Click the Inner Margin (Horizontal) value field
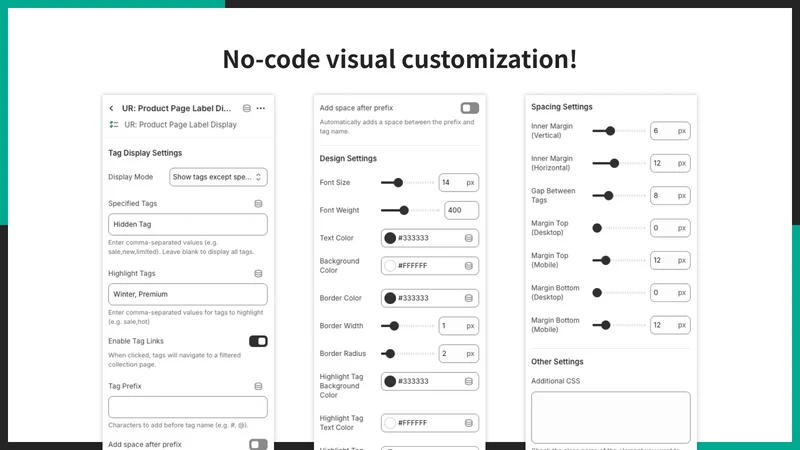Screen dimensions: 800x450 click(670, 163)
